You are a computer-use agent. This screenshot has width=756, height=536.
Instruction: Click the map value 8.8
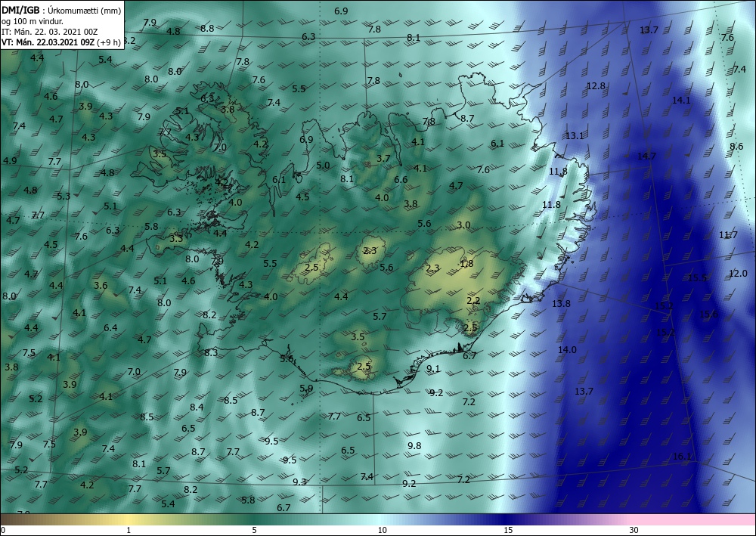coord(207,29)
